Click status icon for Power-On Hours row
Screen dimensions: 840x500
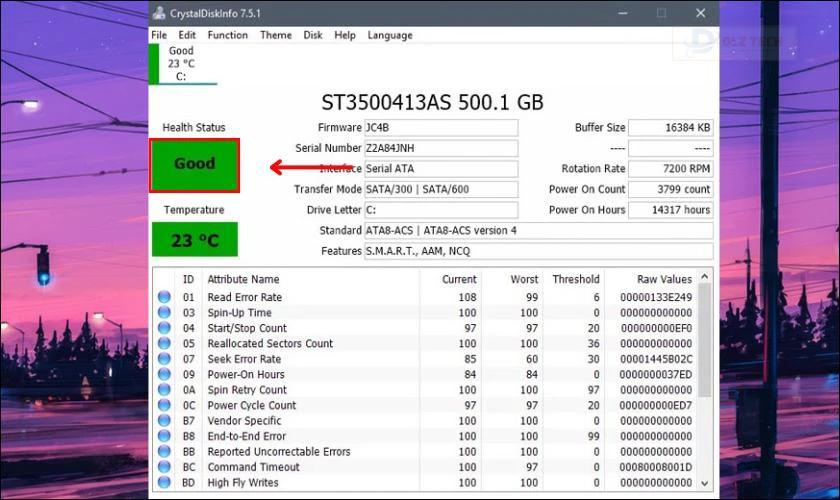(x=164, y=374)
